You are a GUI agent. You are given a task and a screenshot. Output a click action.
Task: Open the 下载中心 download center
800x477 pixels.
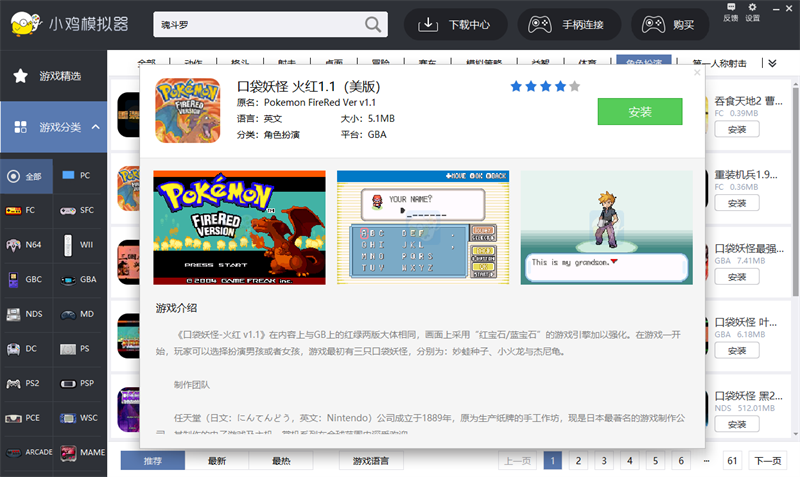pyautogui.click(x=459, y=25)
